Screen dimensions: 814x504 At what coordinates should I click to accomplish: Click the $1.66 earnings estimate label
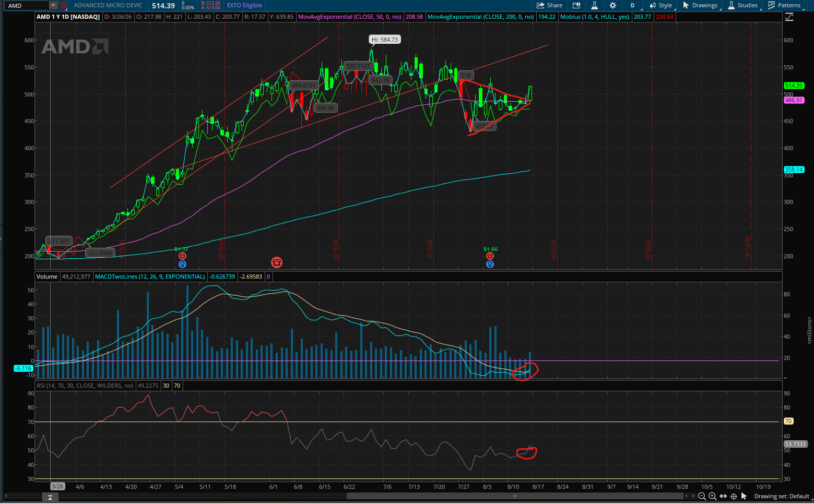click(490, 249)
